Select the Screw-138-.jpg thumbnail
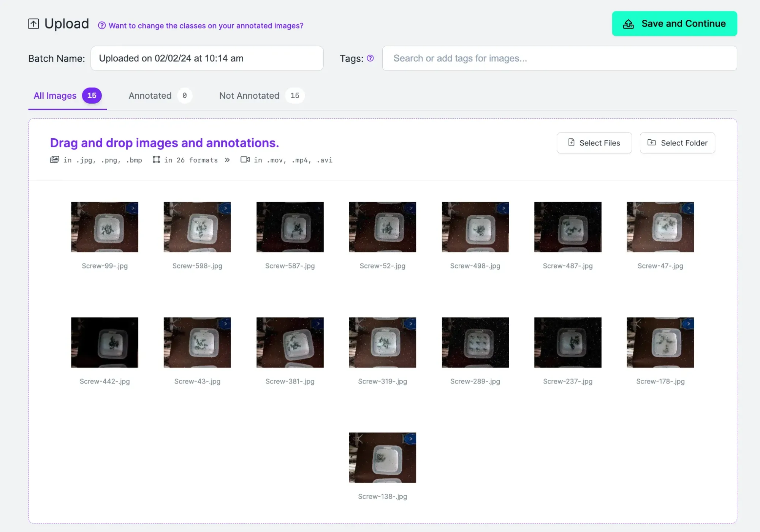Image resolution: width=760 pixels, height=532 pixels. [382, 458]
